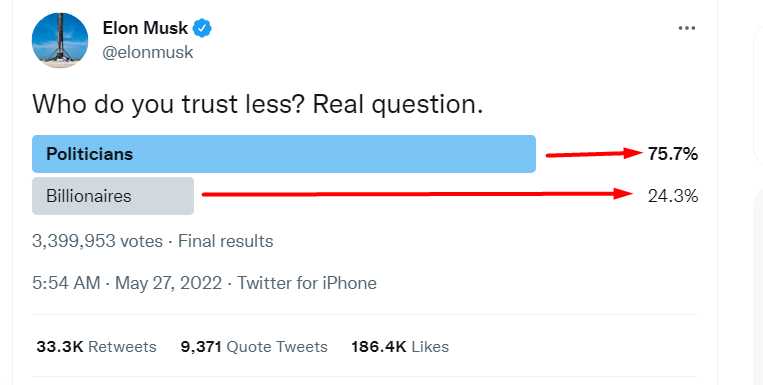View the 9,371 Quote Tweets list
This screenshot has width=763, height=385.
click(254, 347)
